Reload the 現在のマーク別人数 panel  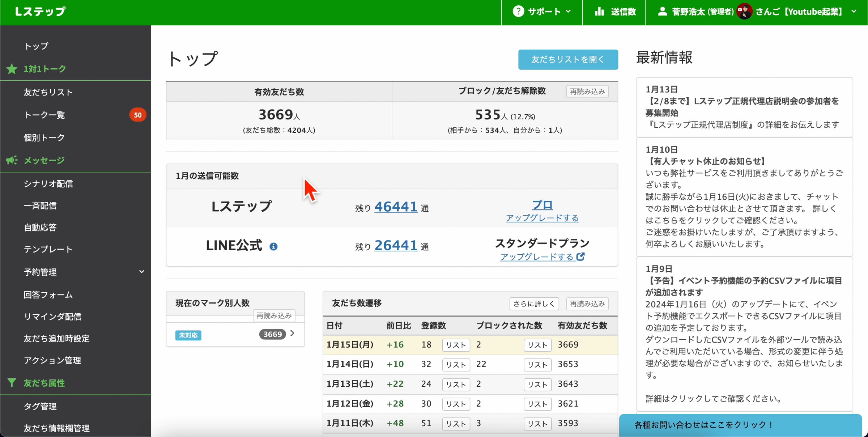pos(274,316)
